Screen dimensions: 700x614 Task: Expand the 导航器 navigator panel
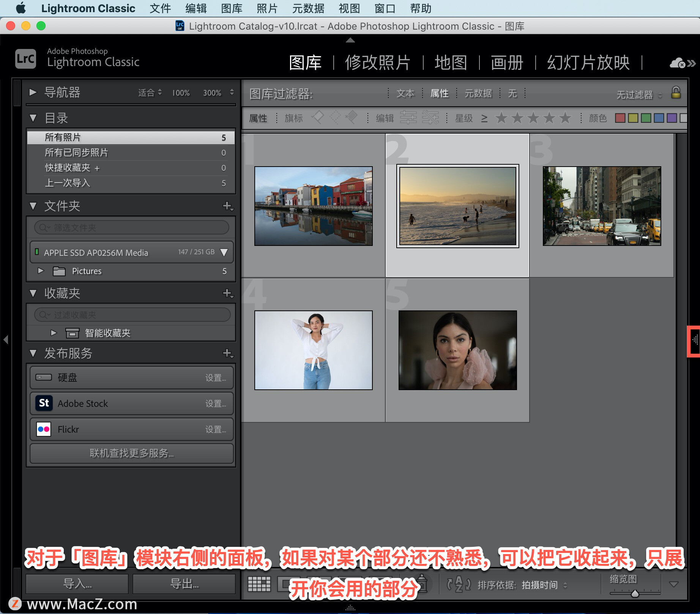(33, 92)
